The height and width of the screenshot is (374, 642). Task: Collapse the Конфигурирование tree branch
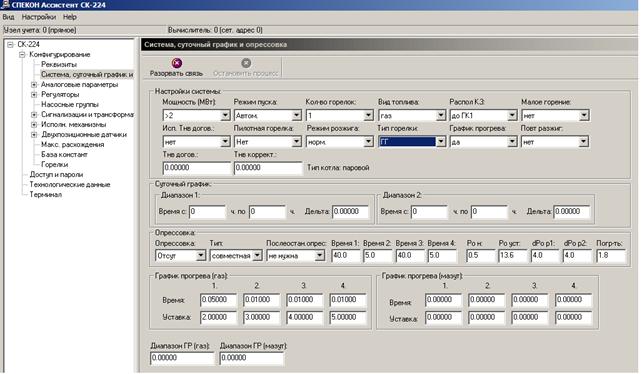[x=23, y=54]
